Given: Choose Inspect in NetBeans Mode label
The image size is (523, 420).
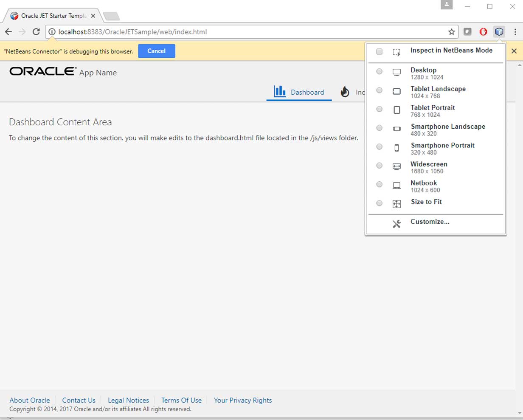Looking at the screenshot, I should pyautogui.click(x=451, y=50).
